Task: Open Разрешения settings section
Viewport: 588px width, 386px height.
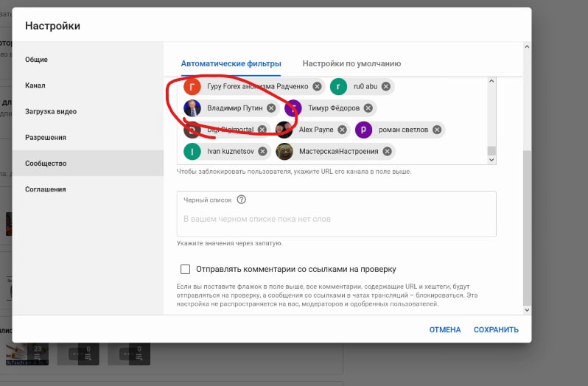Action: [88, 138]
